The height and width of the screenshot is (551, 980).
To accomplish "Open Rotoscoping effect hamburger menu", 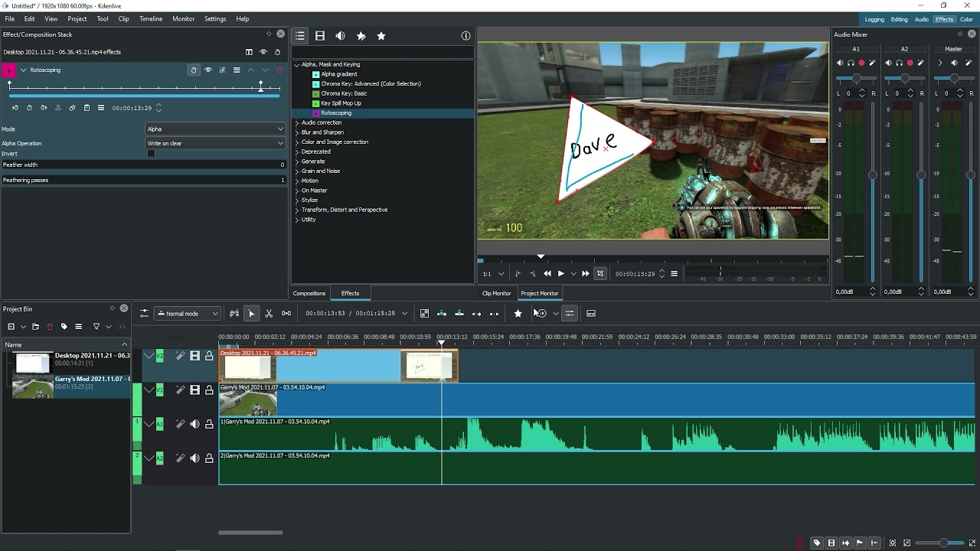I will tap(237, 70).
